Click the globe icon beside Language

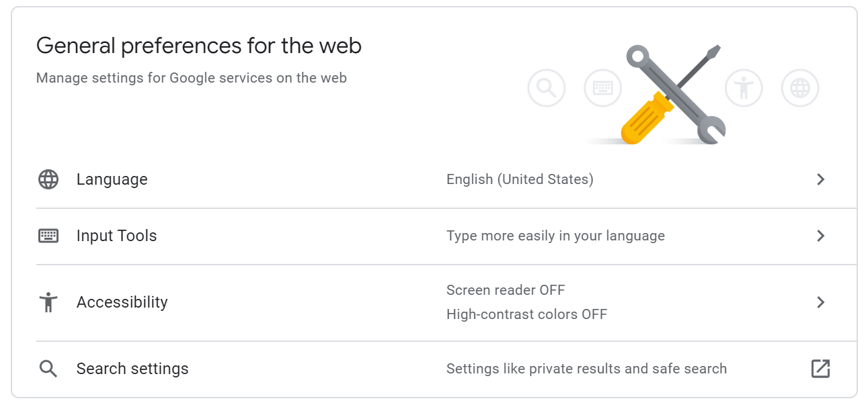coord(48,179)
